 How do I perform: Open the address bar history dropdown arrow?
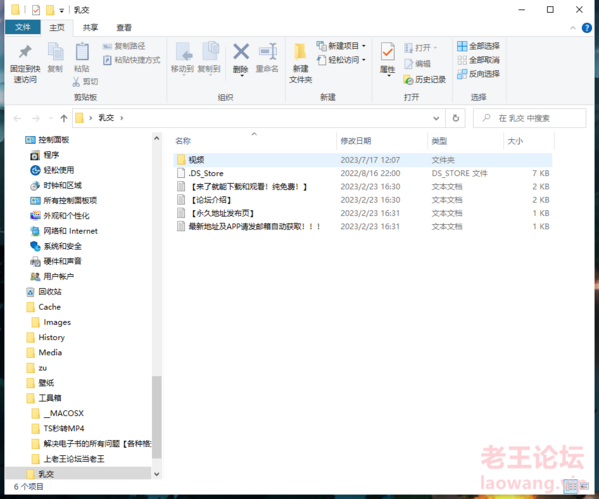coord(436,118)
